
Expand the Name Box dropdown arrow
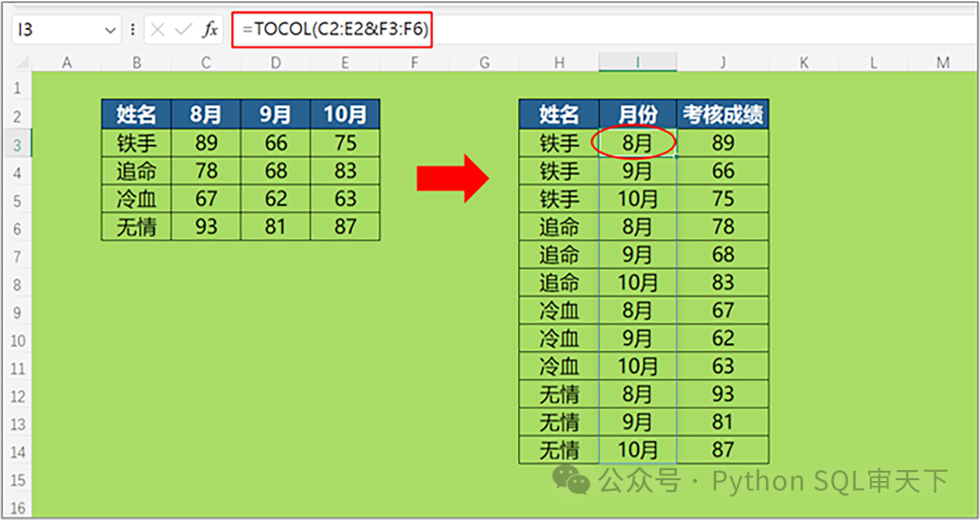(x=111, y=30)
